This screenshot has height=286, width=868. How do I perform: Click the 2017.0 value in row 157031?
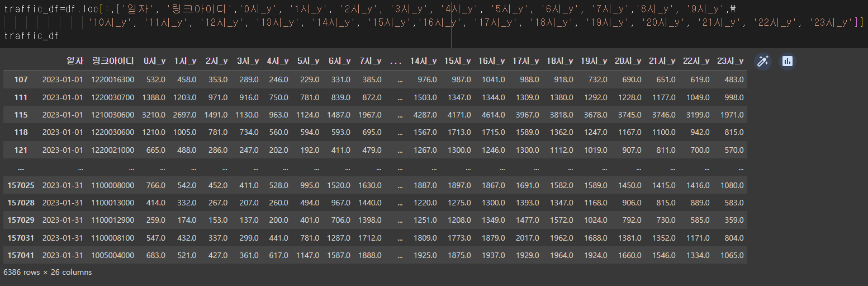tap(526, 238)
